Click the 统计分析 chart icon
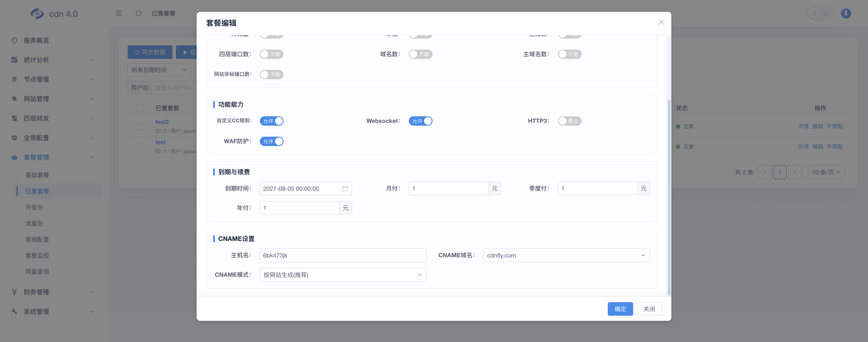 (x=14, y=60)
